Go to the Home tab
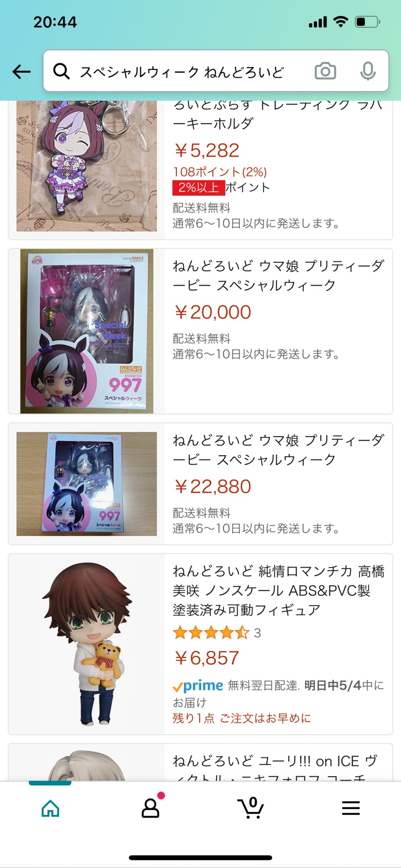The height and width of the screenshot is (868, 401). point(50,808)
